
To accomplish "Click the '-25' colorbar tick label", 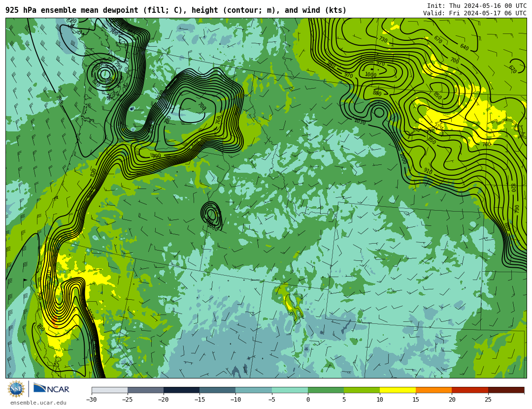I will pyautogui.click(x=128, y=400).
